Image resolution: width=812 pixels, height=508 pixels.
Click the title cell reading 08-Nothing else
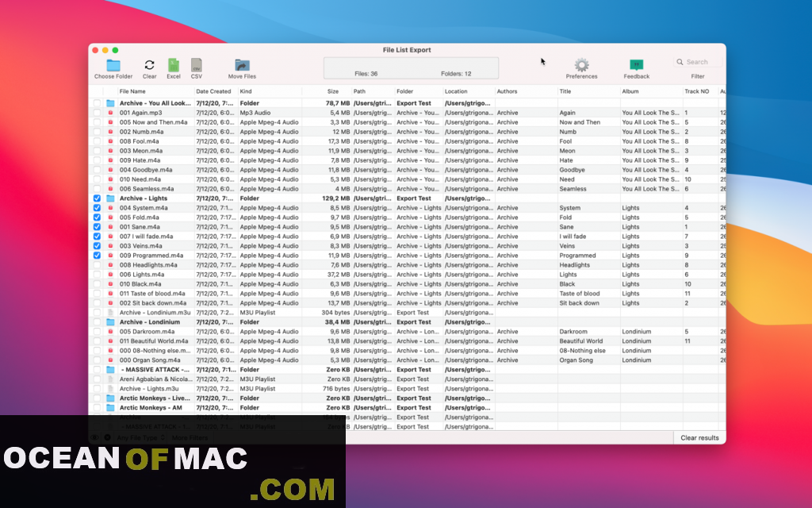[582, 351]
